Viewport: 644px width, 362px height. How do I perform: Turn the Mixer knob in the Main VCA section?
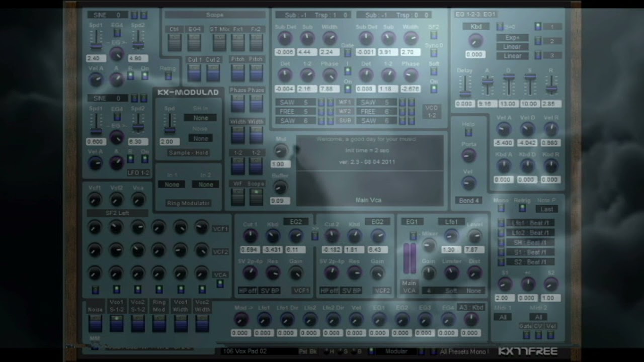[x=429, y=245]
